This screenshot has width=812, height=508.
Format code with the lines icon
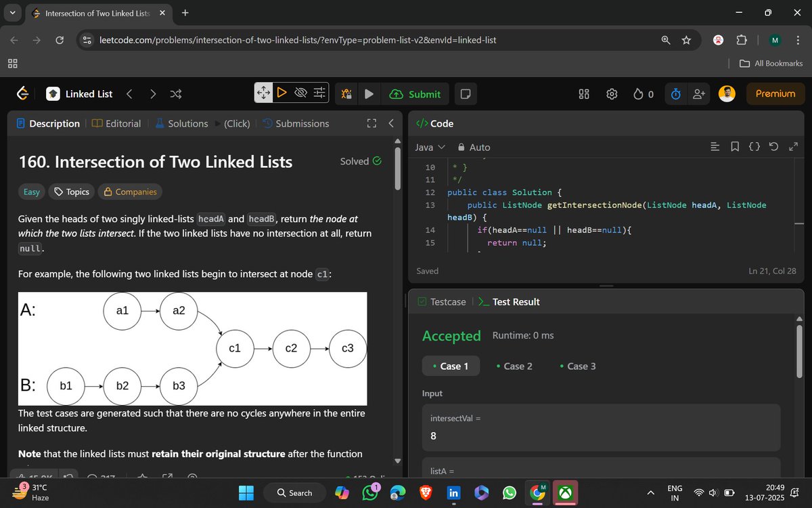[714, 147]
